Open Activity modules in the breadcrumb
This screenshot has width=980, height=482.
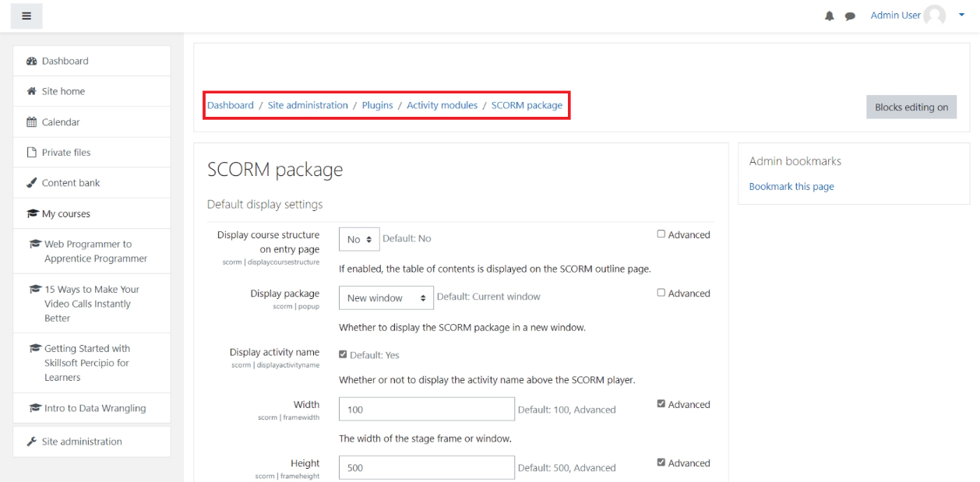(442, 106)
